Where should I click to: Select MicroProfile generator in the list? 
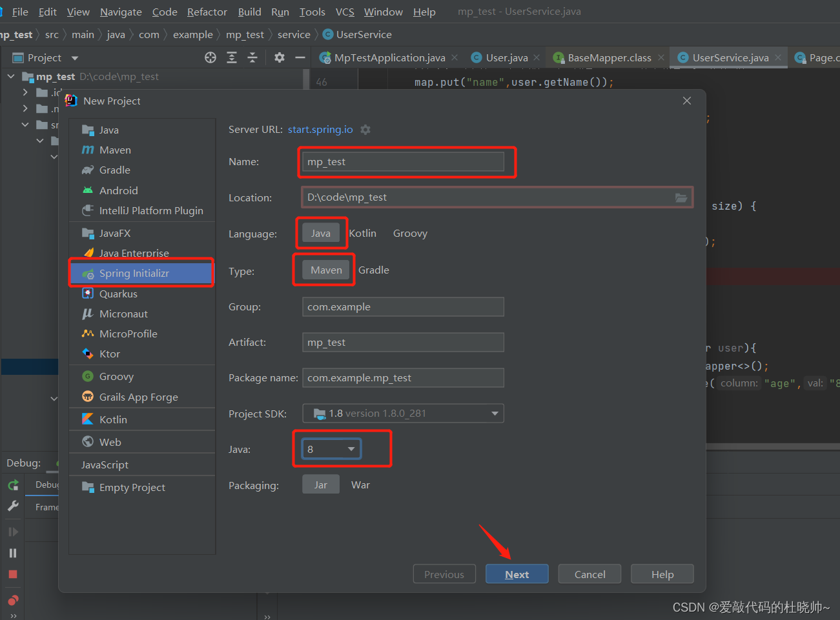coord(142,334)
